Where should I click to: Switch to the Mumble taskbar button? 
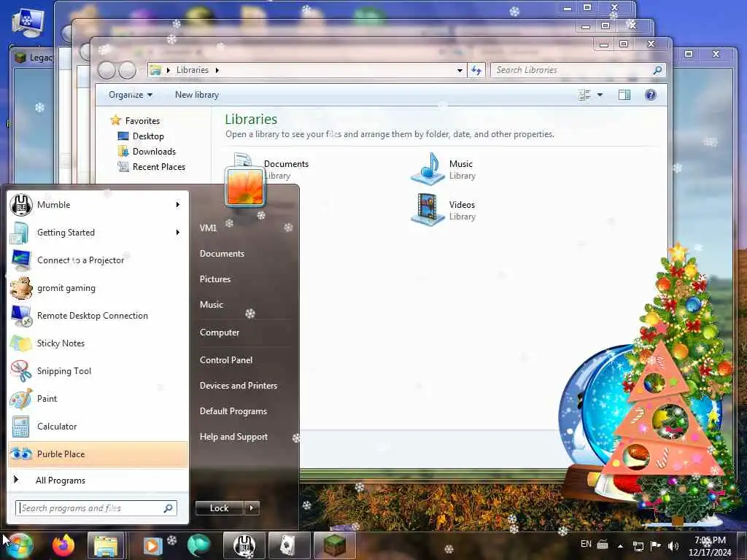tap(244, 545)
